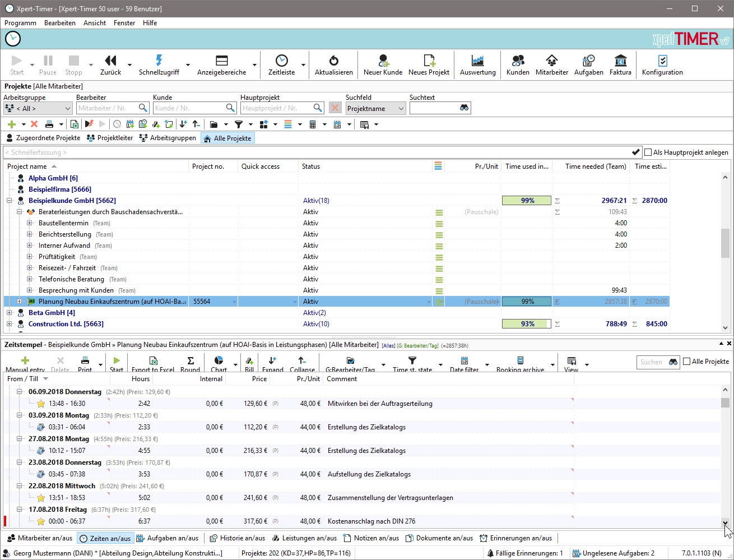This screenshot has width=734, height=560.
Task: Click the Suchtext input field
Action: [x=434, y=108]
